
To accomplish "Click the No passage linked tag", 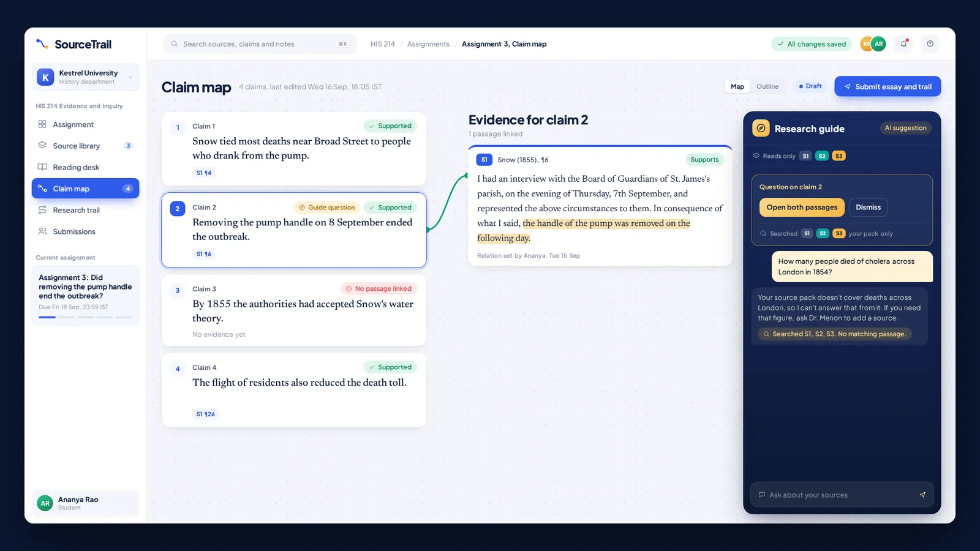I will pyautogui.click(x=379, y=289).
